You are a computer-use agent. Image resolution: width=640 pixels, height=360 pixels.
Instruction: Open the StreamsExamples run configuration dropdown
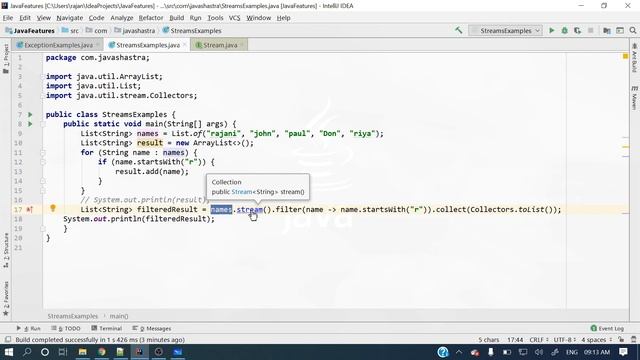pyautogui.click(x=506, y=31)
